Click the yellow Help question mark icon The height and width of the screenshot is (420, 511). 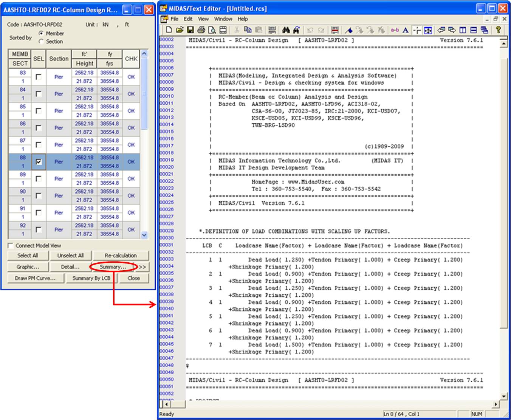coord(498,30)
